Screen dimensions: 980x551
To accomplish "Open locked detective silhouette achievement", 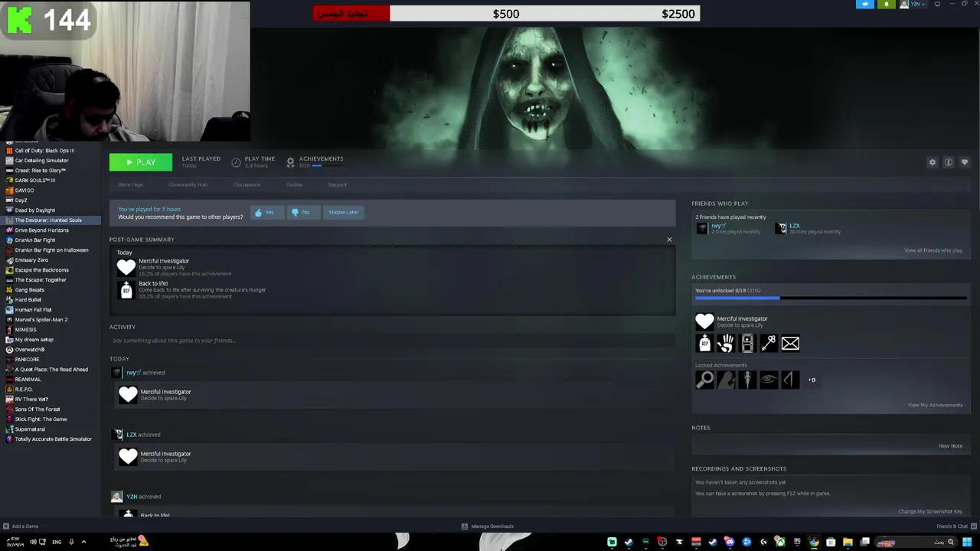I will (726, 380).
